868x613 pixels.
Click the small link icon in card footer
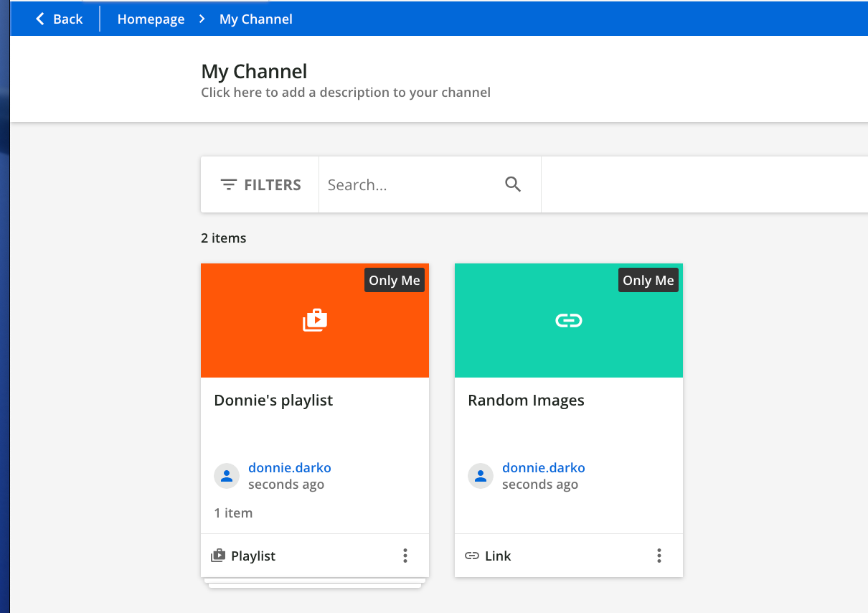(x=472, y=556)
